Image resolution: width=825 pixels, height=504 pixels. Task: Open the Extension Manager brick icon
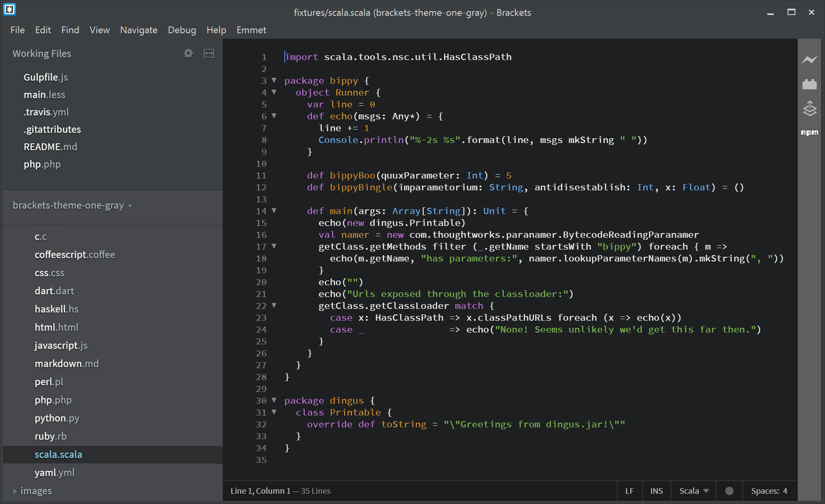click(809, 84)
